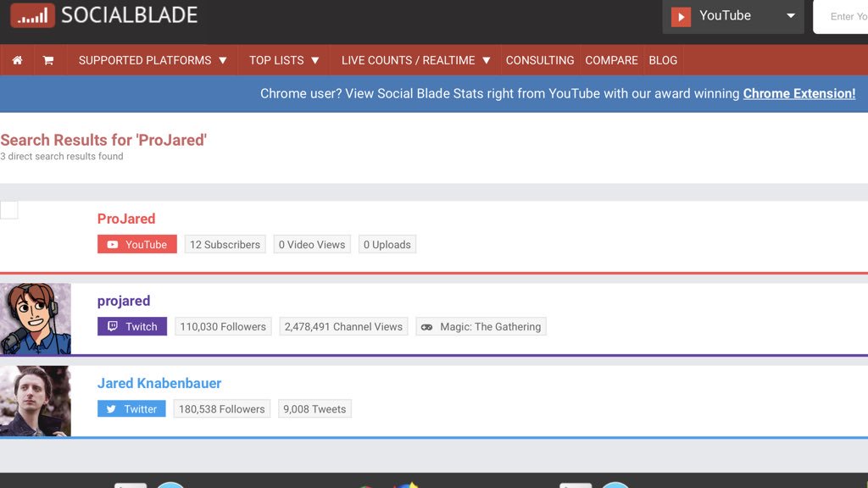The width and height of the screenshot is (868, 488).
Task: Open the projared Twitch result title
Action: point(124,301)
